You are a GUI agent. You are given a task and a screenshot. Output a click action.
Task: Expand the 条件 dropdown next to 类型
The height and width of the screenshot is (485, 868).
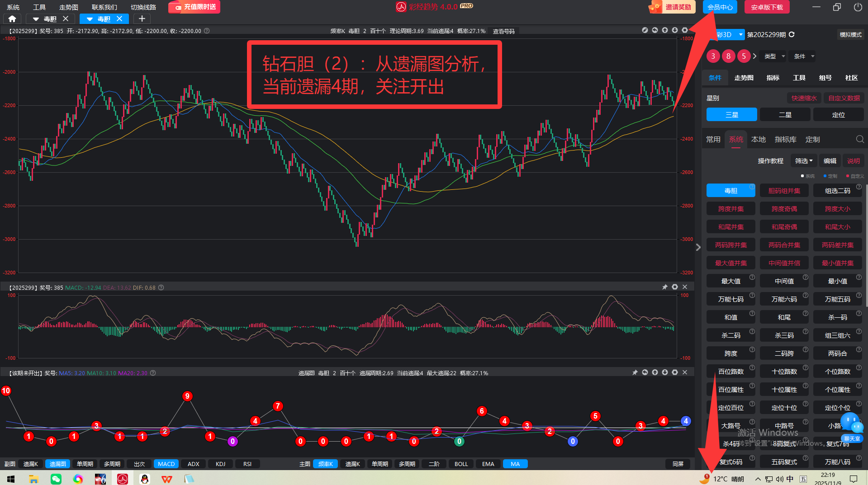(x=804, y=56)
